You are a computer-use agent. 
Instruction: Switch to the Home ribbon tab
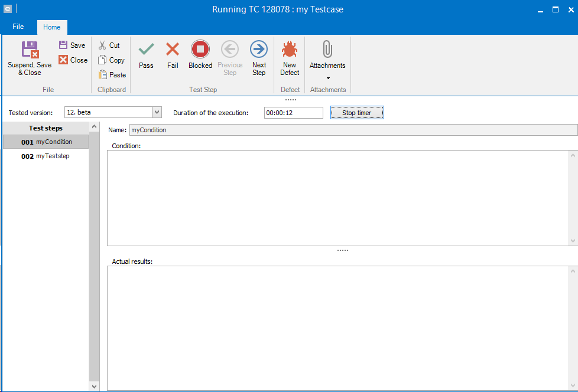(52, 27)
